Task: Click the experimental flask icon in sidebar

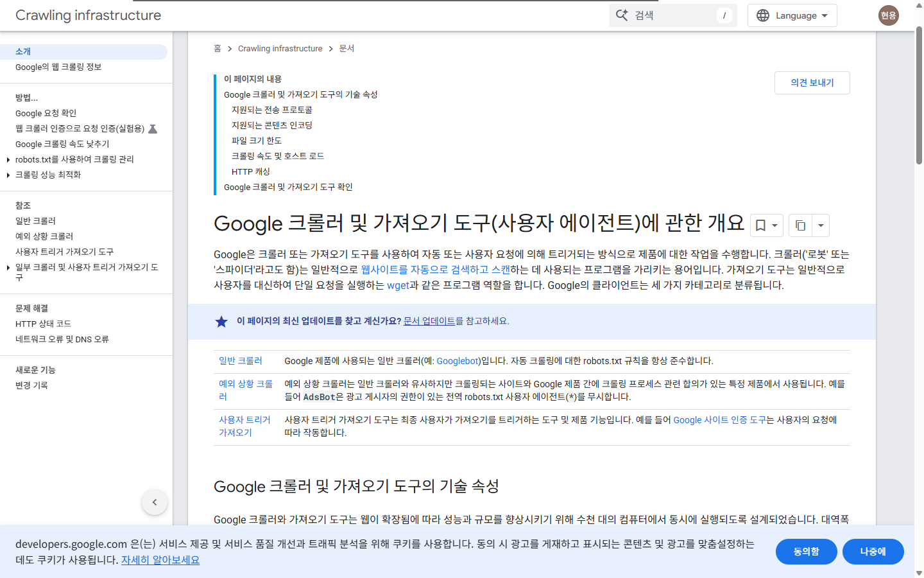Action: tap(153, 128)
